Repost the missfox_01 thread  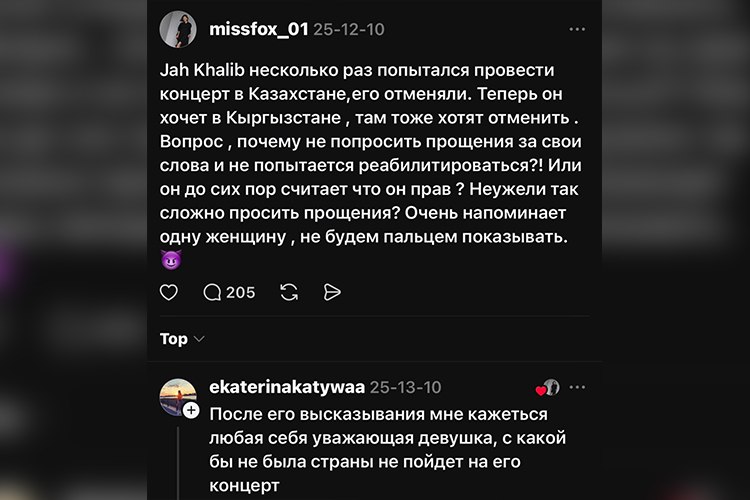(289, 292)
